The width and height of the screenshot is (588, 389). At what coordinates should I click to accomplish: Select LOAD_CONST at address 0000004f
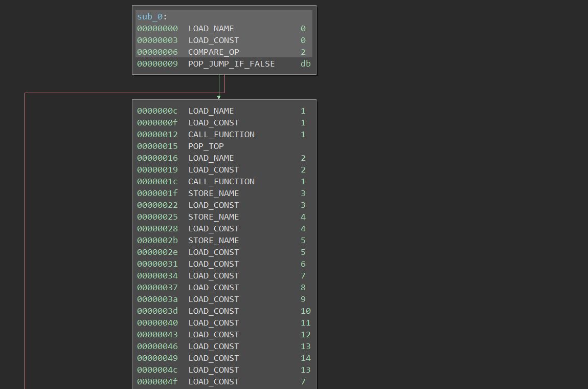213,381
